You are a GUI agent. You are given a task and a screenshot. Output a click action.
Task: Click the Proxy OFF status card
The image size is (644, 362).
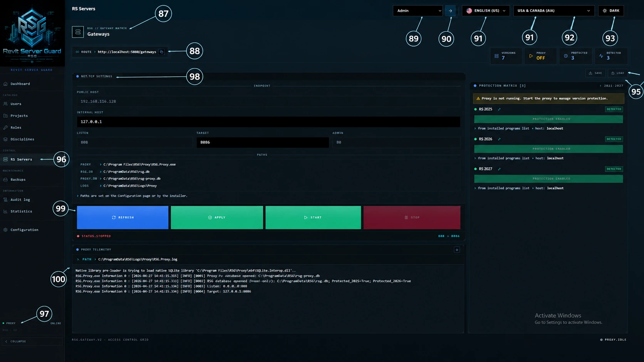click(540, 56)
